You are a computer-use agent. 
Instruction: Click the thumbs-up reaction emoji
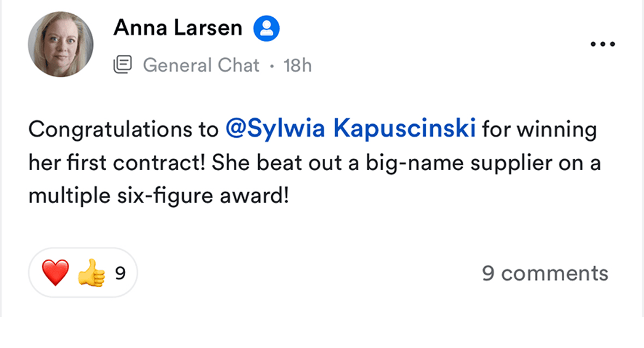coord(91,274)
